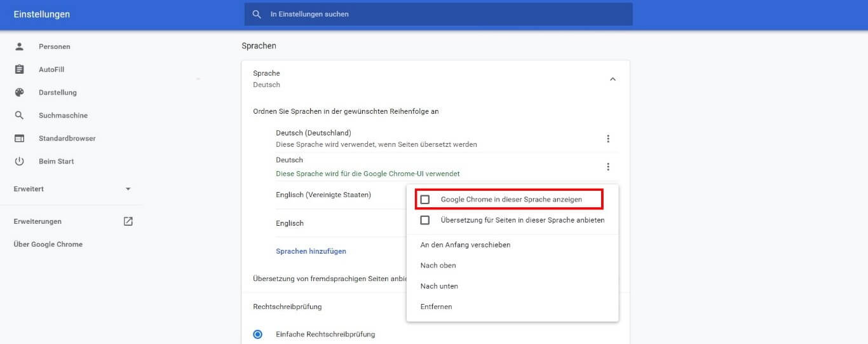Image resolution: width=868 pixels, height=344 pixels.
Task: Click the Standardbrowser window icon
Action: pyautogui.click(x=19, y=138)
